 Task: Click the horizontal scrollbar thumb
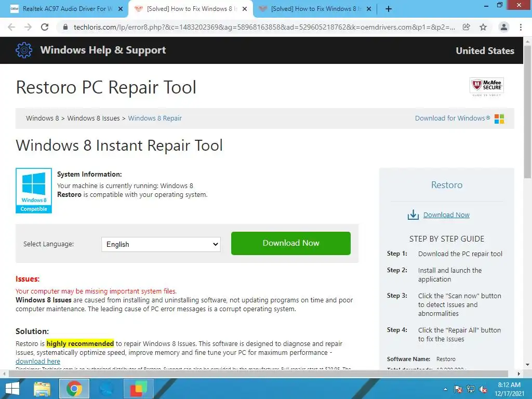[x=258, y=374]
